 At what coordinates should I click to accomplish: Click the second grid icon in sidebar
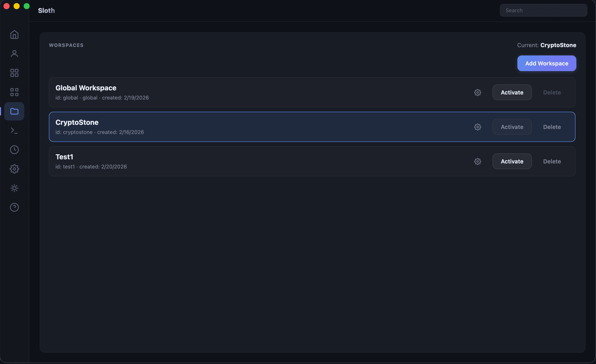14,92
